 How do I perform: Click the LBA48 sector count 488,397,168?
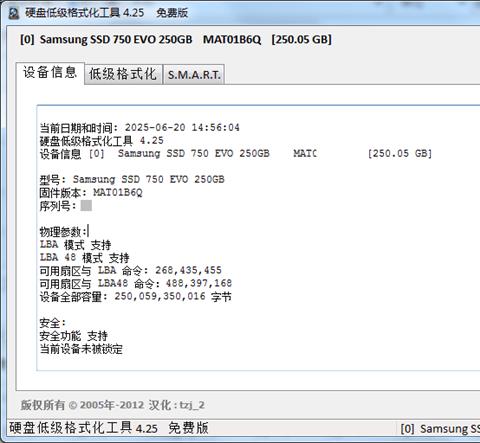pos(199,283)
